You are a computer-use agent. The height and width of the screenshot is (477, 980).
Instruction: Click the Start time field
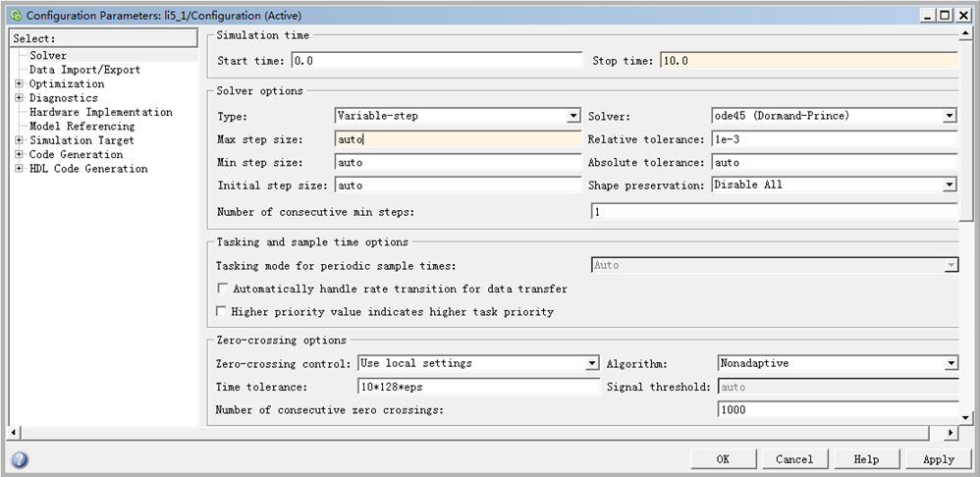pyautogui.click(x=436, y=61)
